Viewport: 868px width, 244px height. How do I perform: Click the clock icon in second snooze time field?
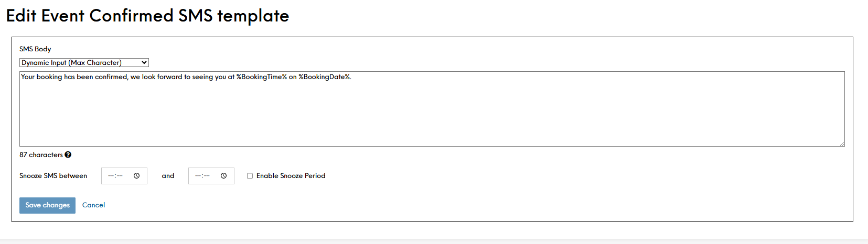point(223,176)
